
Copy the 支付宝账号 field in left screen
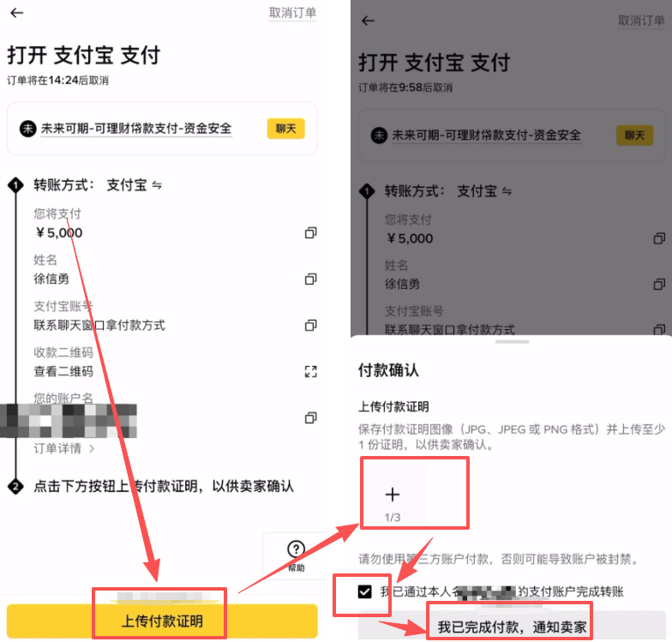click(x=310, y=325)
